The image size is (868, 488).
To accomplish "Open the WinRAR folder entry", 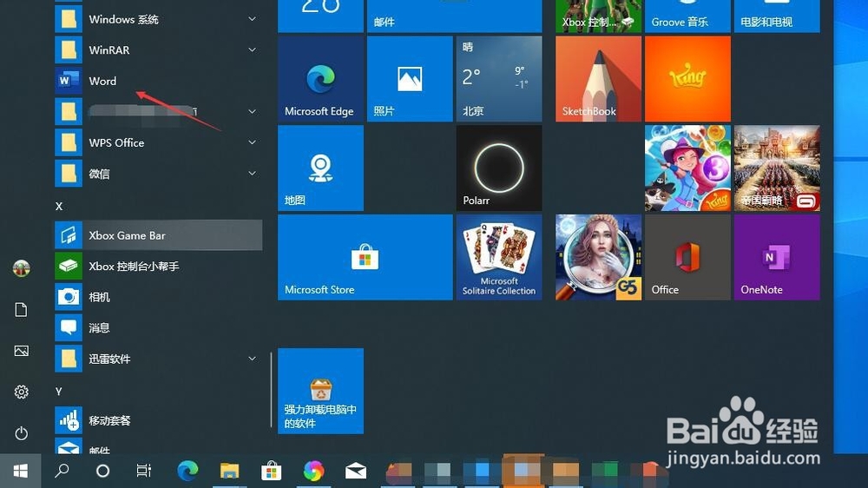I will tap(158, 49).
